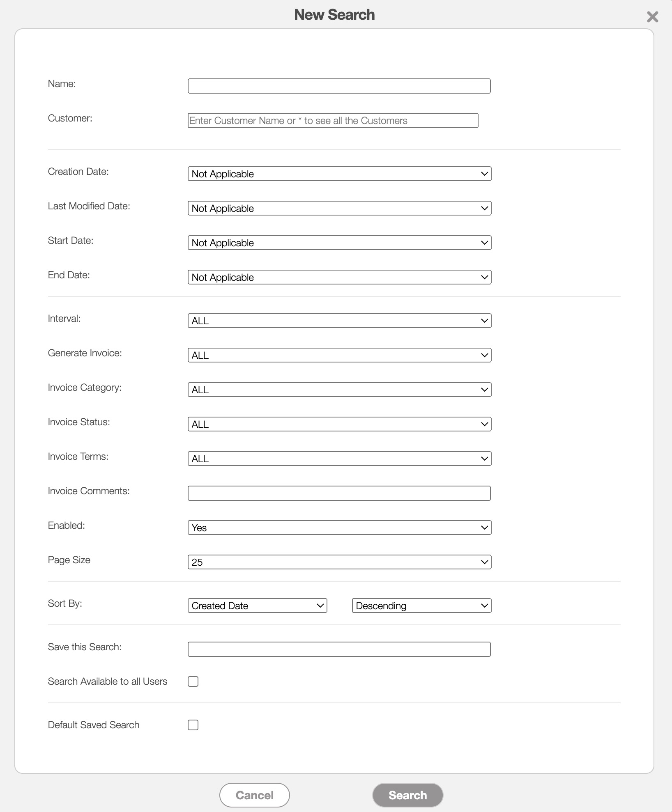This screenshot has width=672, height=812.
Task: Click the Customer name input field
Action: (333, 120)
